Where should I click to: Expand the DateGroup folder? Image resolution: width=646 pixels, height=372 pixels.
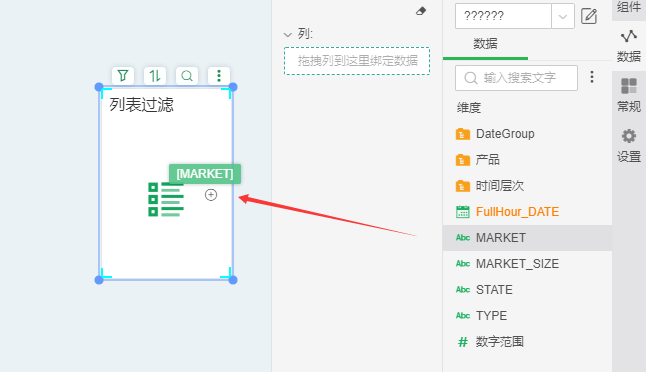[x=505, y=134]
